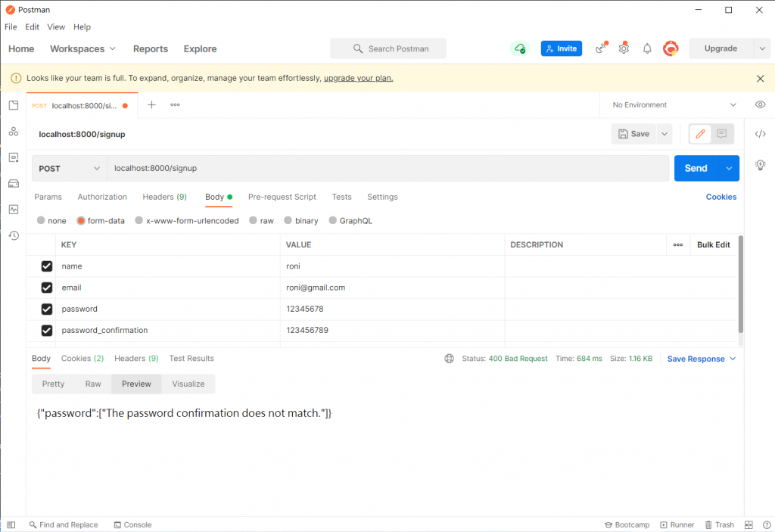Click the Save button

point(633,134)
